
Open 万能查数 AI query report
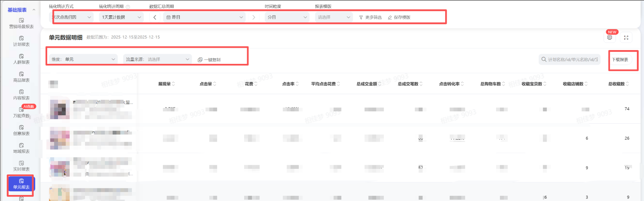pyautogui.click(x=21, y=112)
